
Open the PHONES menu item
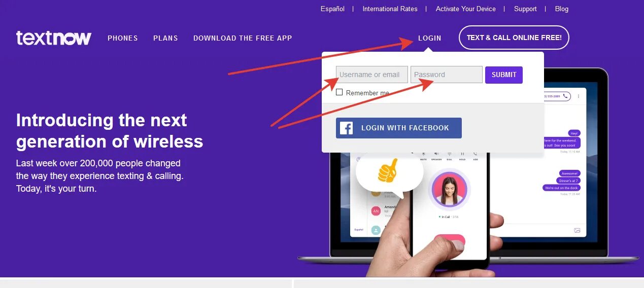pyautogui.click(x=123, y=38)
